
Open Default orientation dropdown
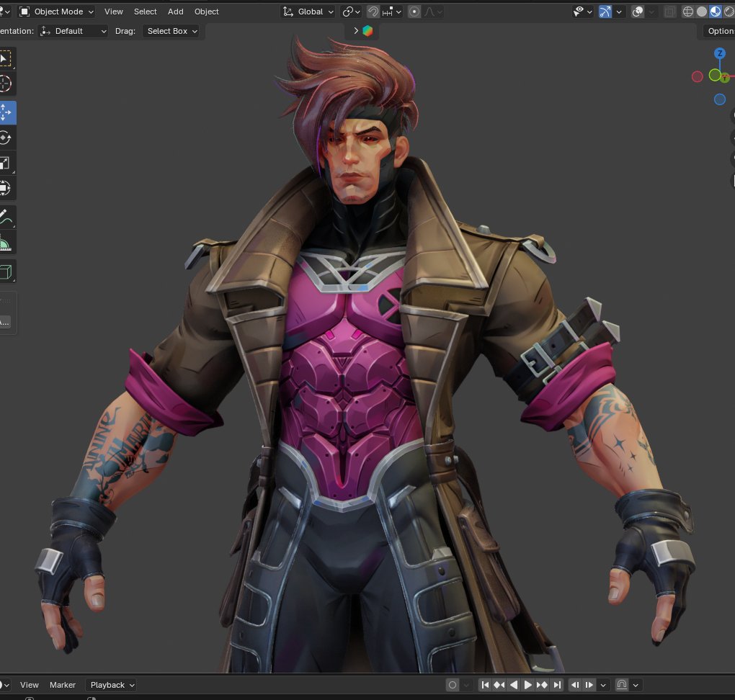point(73,31)
